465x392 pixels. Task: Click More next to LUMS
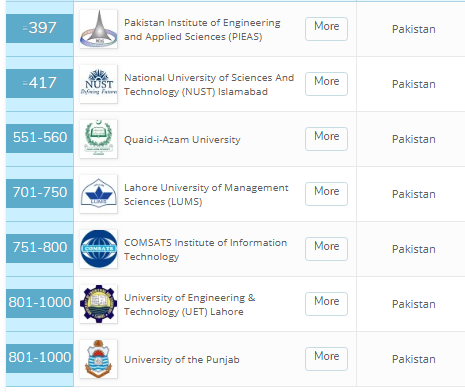tap(326, 194)
